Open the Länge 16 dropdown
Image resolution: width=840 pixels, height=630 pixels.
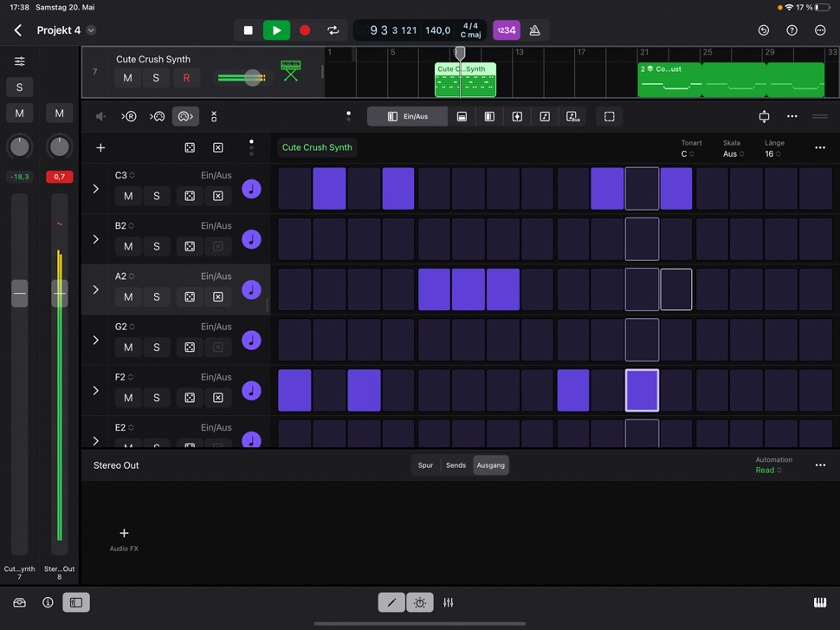pyautogui.click(x=772, y=154)
